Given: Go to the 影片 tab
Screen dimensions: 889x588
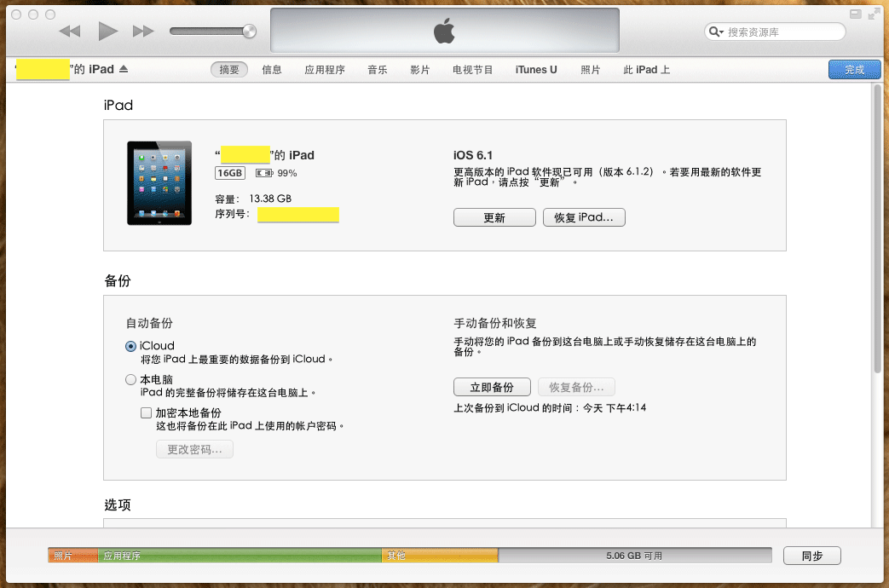Looking at the screenshot, I should pos(419,70).
